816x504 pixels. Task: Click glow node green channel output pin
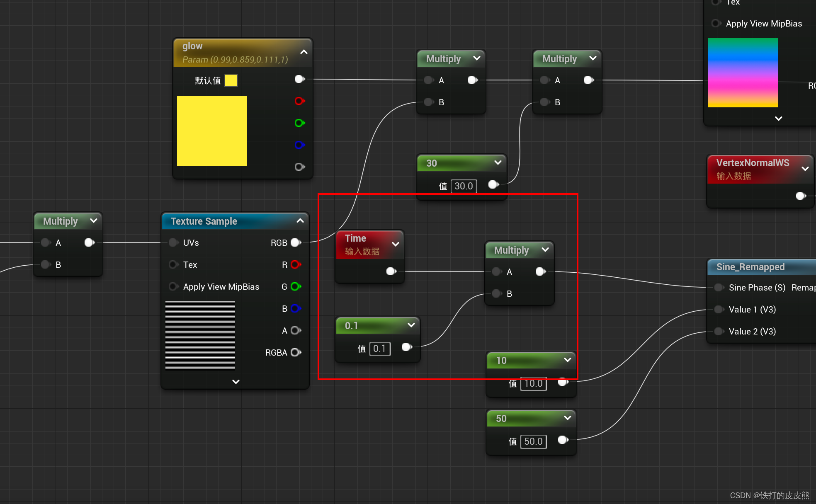[x=299, y=123]
